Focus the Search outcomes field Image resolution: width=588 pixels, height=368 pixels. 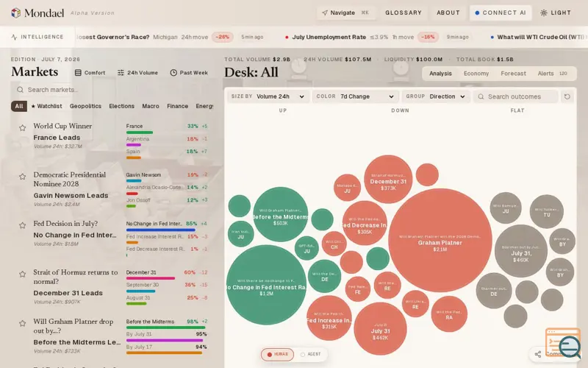516,96
